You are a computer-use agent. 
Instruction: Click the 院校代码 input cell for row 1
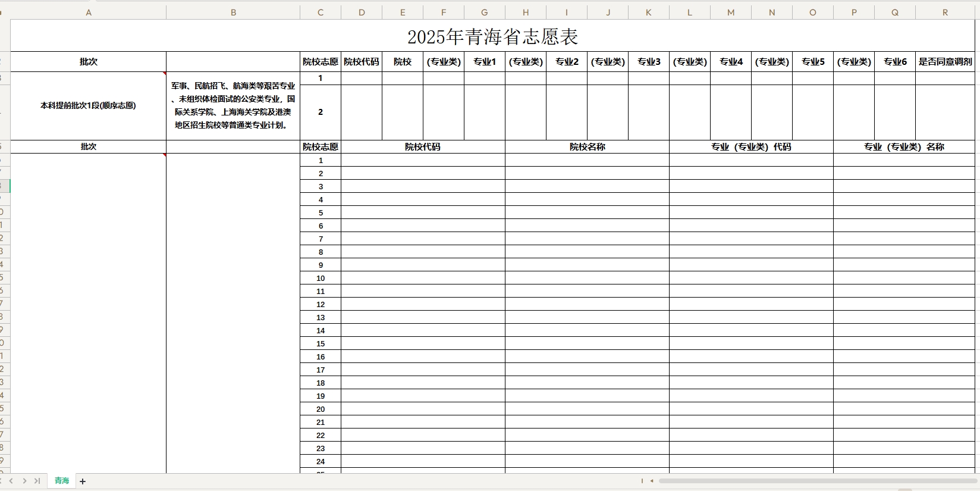point(423,161)
